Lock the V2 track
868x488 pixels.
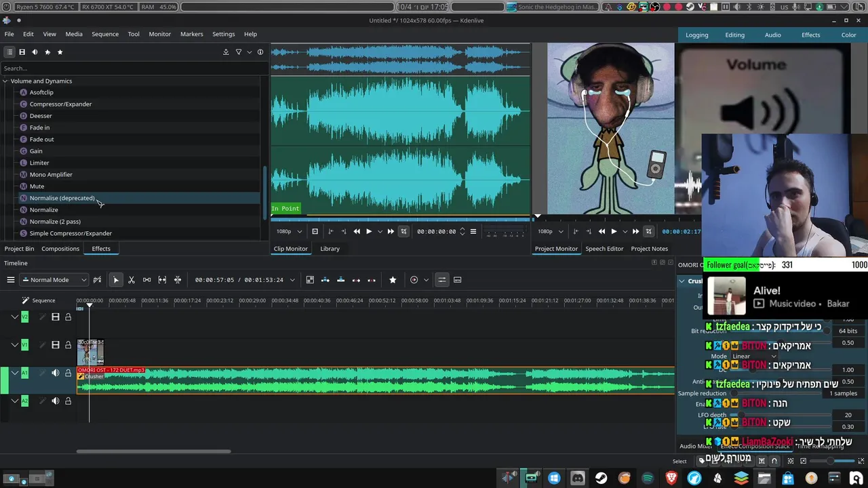click(x=68, y=317)
